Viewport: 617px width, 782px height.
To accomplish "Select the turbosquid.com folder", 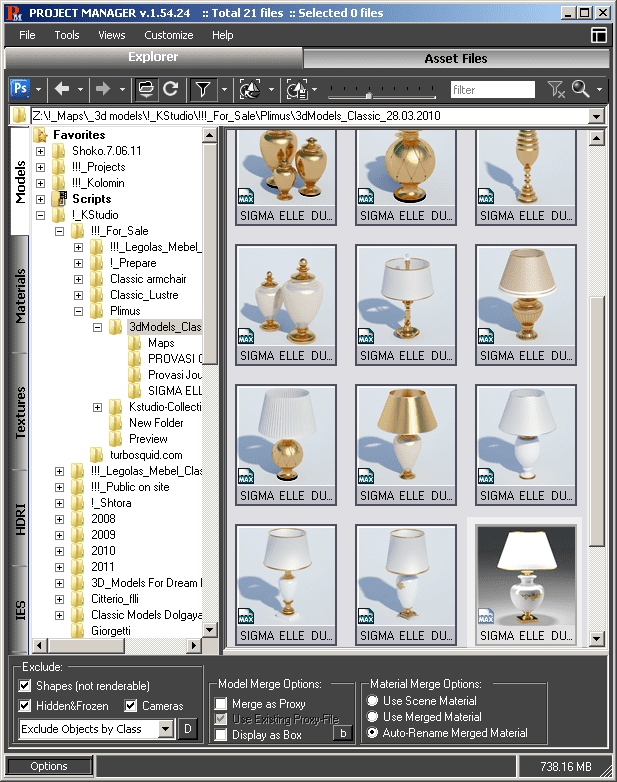I will click(146, 455).
